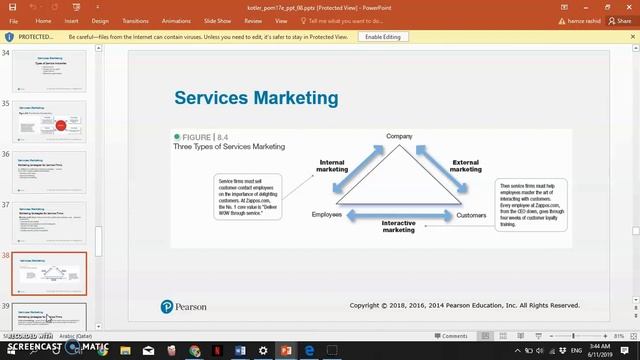Click the Next Slide double-arrow button
Screen dimensions: 640x360
point(636,316)
